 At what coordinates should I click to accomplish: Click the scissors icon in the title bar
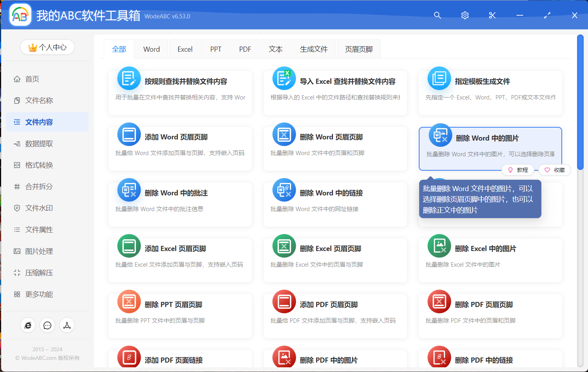pos(492,15)
